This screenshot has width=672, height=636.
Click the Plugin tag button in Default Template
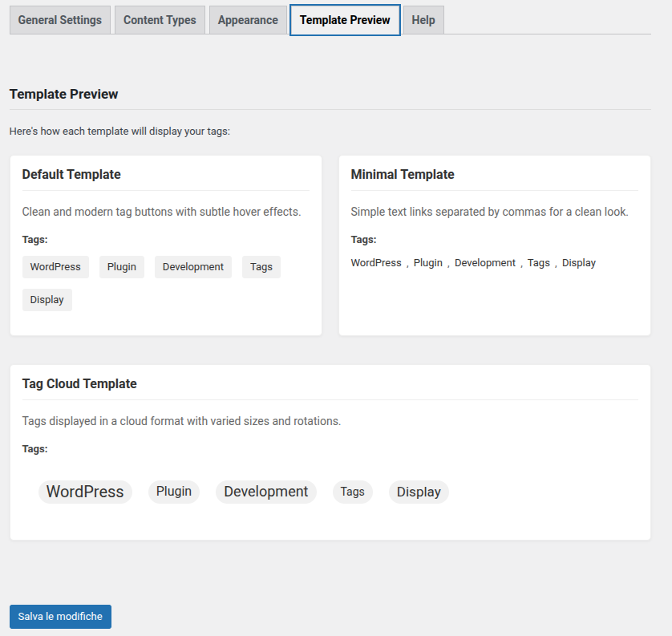122,267
